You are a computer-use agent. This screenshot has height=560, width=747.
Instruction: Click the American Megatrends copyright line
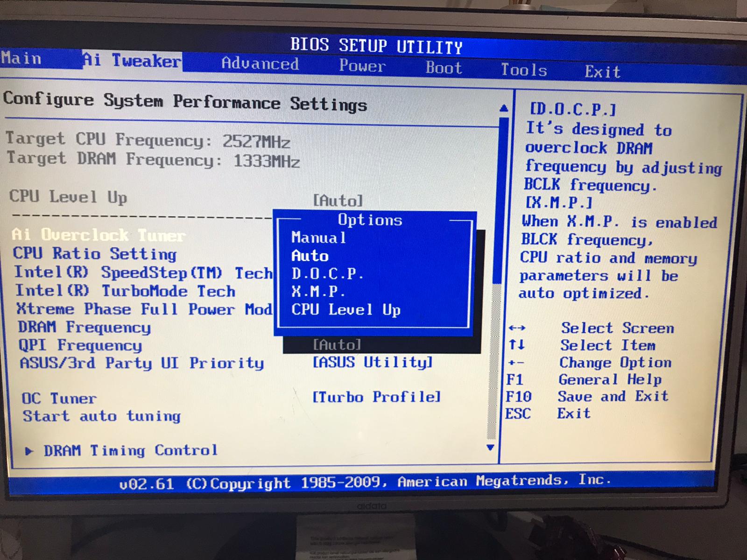pyautogui.click(x=365, y=483)
